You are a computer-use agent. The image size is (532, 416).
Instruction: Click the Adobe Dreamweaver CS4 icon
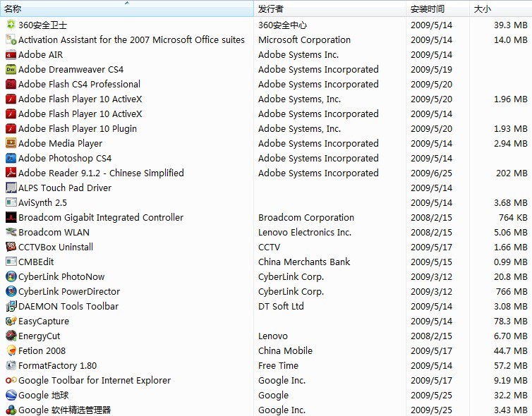[11, 69]
